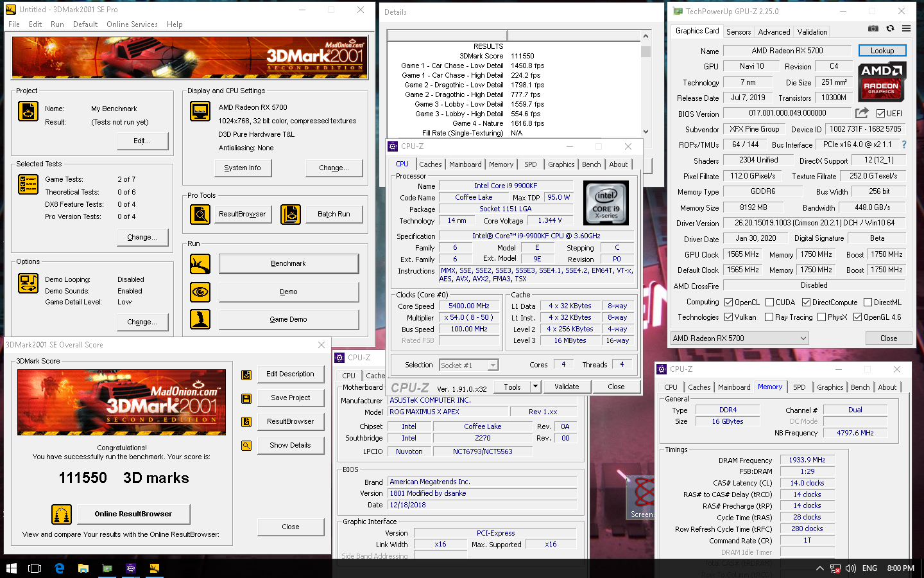The width and height of the screenshot is (924, 578).
Task: Toggle the DirectML checkbox
Action: (868, 302)
